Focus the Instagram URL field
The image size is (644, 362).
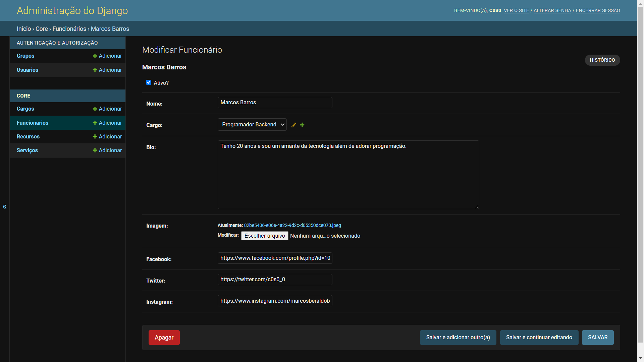click(x=275, y=301)
